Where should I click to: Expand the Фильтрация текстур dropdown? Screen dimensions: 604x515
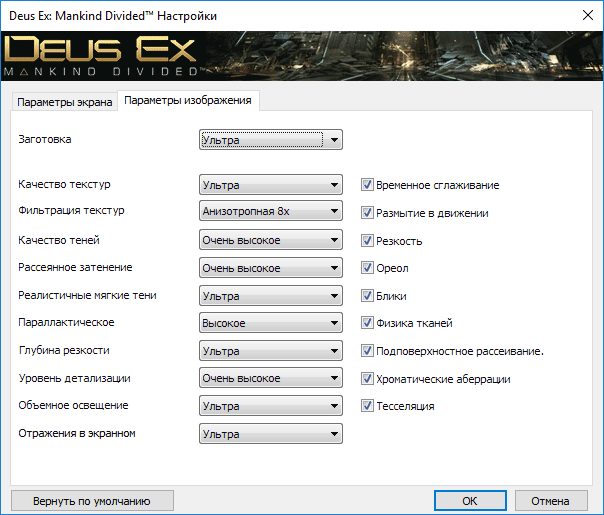(271, 211)
